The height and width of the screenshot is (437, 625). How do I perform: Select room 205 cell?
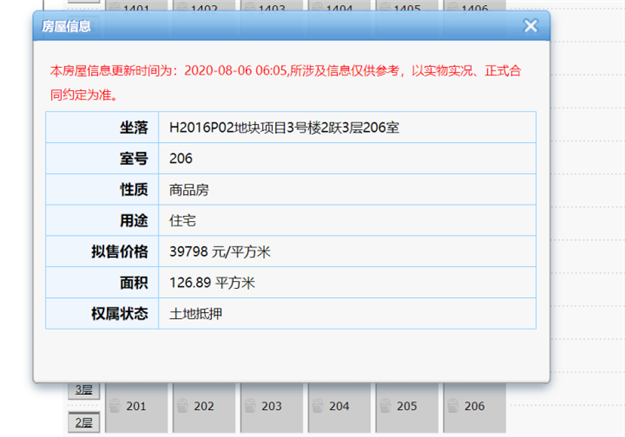407,407
